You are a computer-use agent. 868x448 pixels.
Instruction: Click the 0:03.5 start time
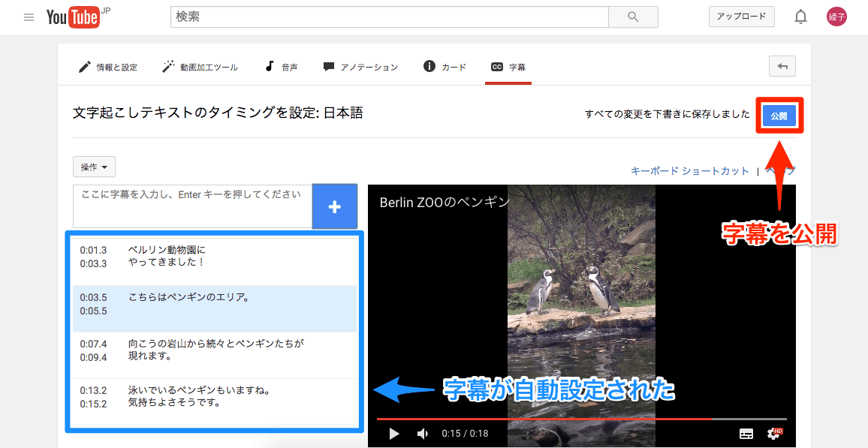(x=93, y=298)
